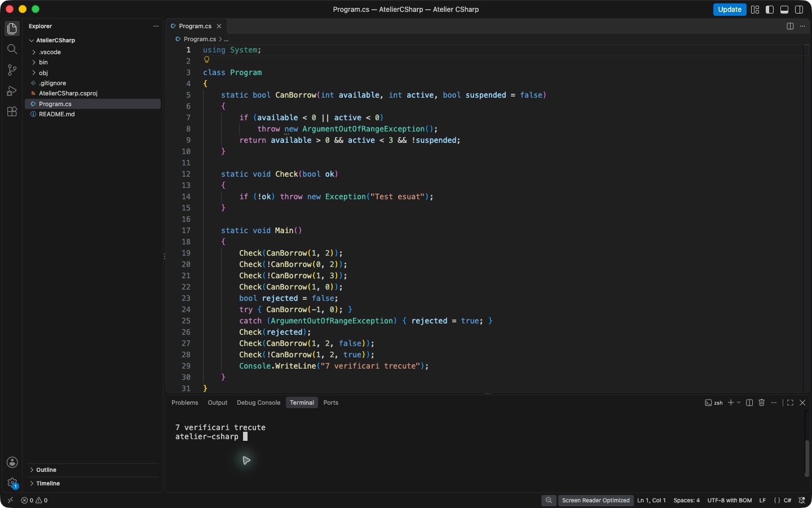Open the Search view icon

[x=12, y=49]
